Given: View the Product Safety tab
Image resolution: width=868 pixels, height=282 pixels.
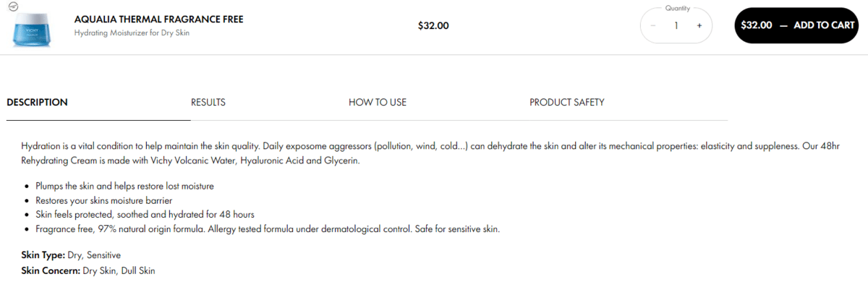Looking at the screenshot, I should [567, 102].
